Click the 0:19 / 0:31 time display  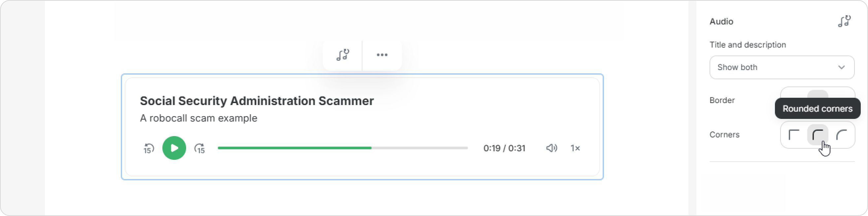click(x=504, y=148)
